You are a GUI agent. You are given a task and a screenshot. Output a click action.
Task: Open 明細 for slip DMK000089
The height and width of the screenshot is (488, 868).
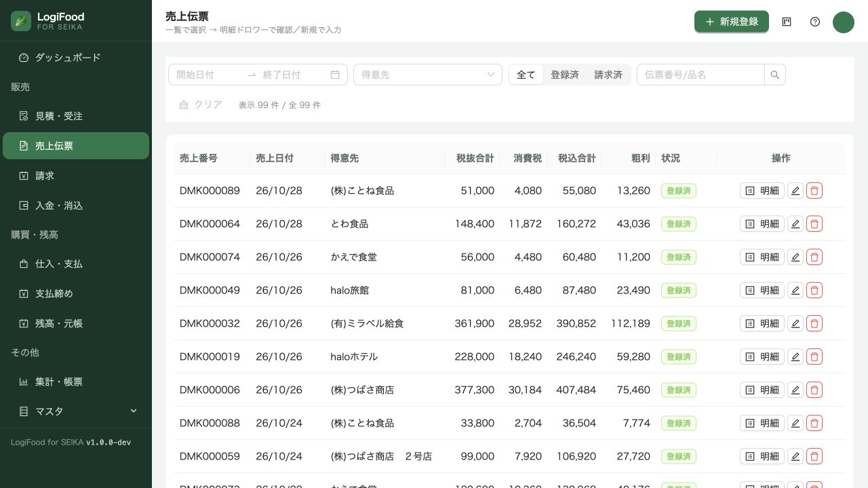click(762, 191)
